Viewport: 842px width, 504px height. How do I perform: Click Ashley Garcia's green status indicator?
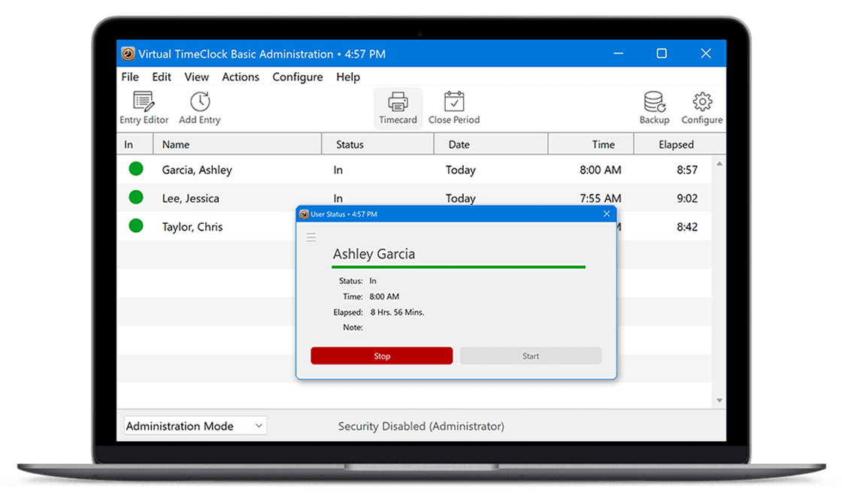click(136, 169)
